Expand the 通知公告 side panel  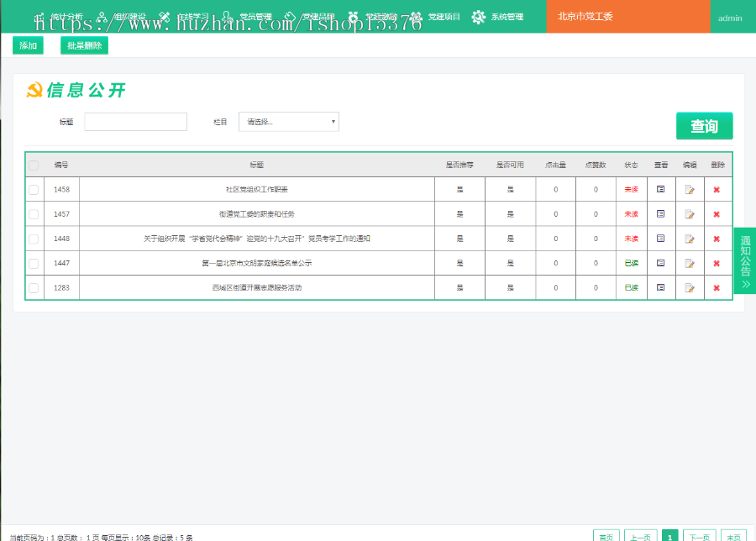point(745,260)
